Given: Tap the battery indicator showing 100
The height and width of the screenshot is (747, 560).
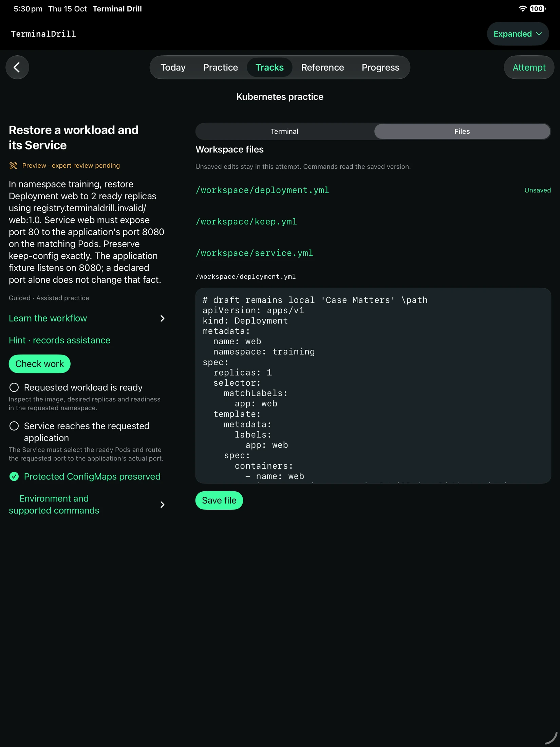Looking at the screenshot, I should click(x=538, y=8).
